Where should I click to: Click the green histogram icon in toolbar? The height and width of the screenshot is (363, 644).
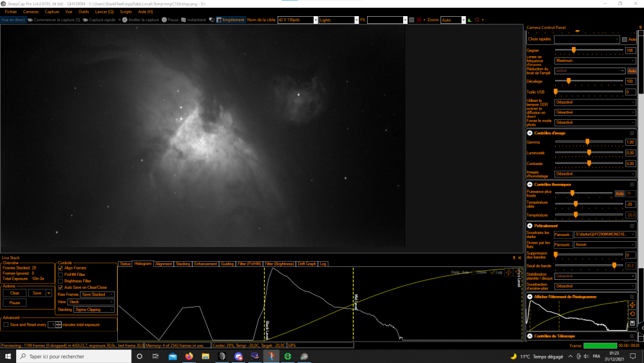tap(470, 20)
